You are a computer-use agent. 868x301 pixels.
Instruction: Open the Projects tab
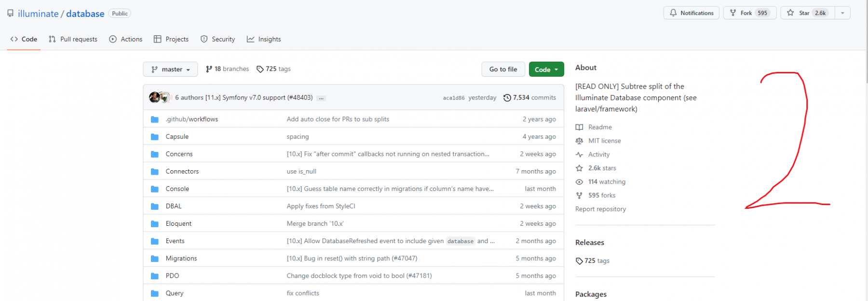[x=171, y=39]
